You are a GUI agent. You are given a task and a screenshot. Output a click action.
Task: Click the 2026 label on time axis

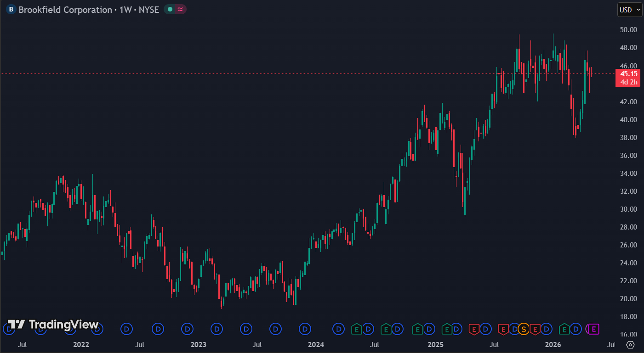click(553, 344)
